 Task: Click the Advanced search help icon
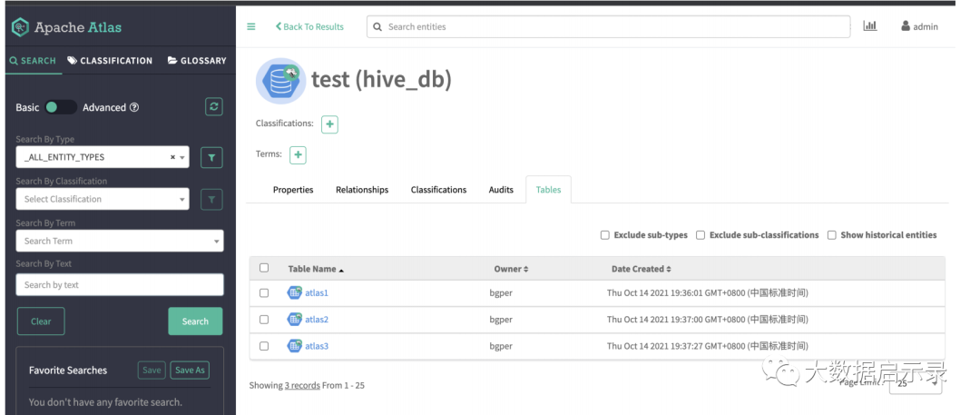133,108
